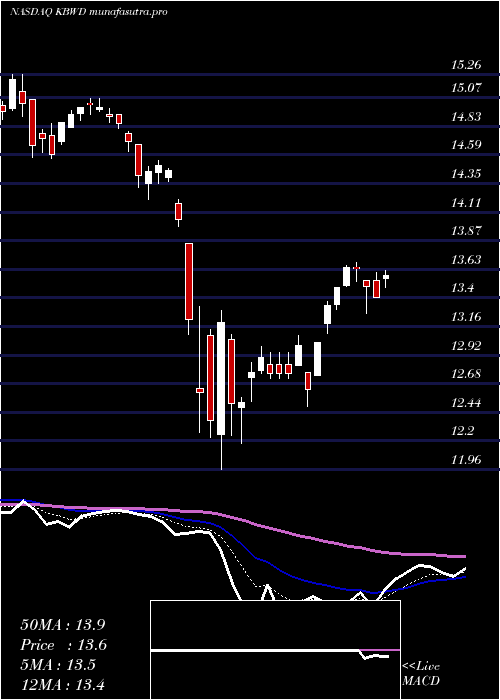Image resolution: width=500 pixels, height=700 pixels.
Task: Click the Price : 13.6 readout
Action: tap(63, 645)
